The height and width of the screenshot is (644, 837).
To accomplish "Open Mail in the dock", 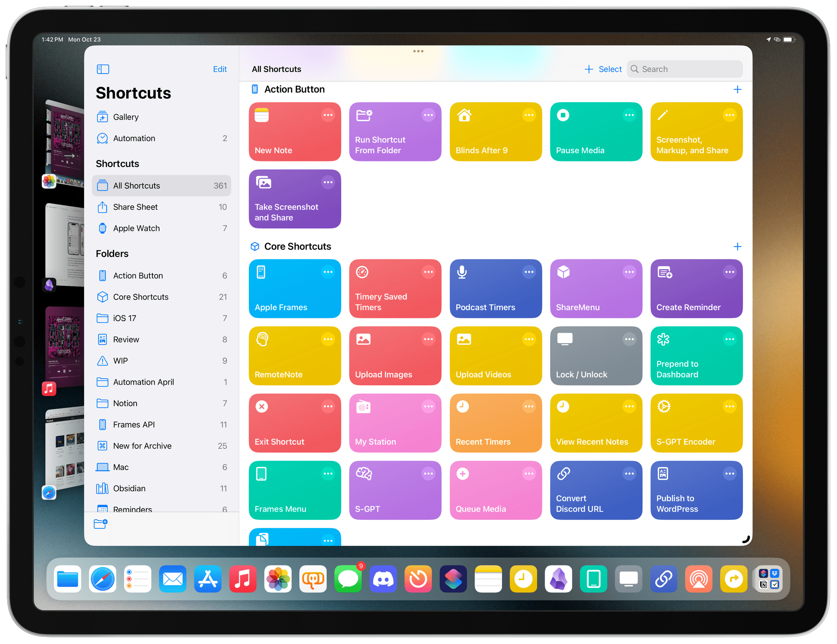I will (172, 579).
